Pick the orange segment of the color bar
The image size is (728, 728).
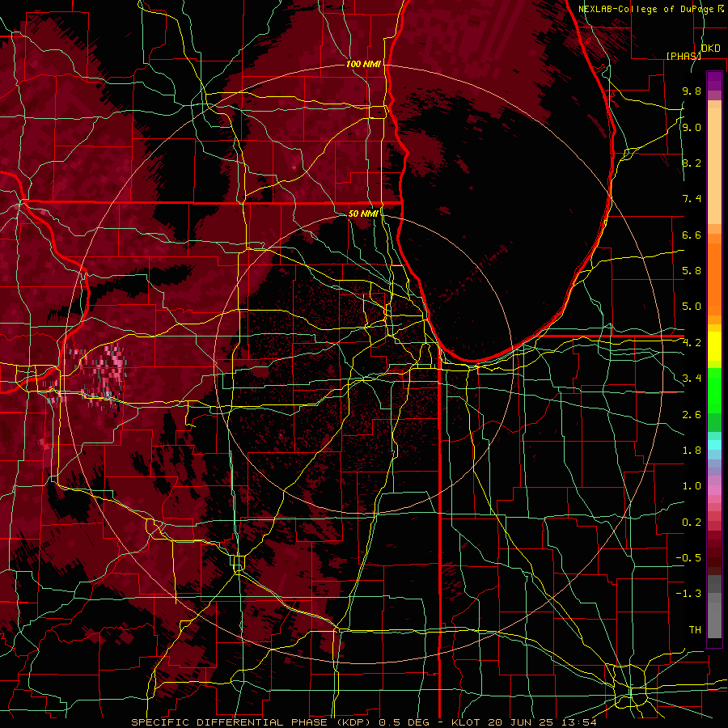(714, 278)
